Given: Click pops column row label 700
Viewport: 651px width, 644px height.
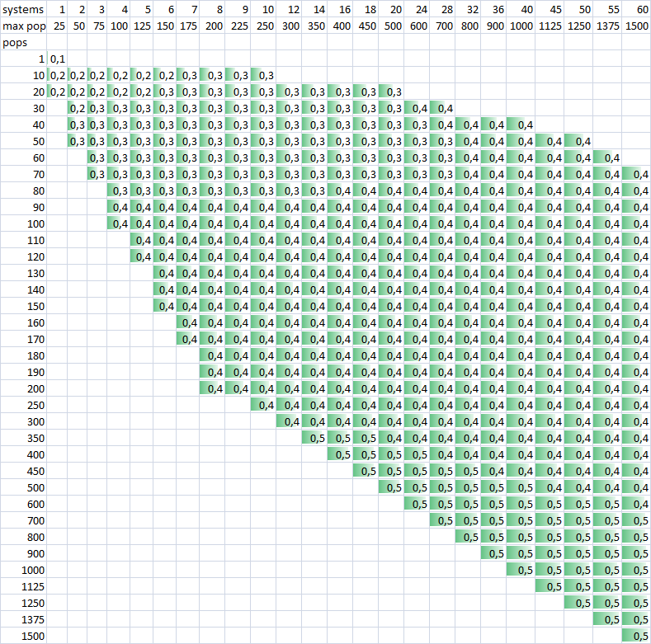Looking at the screenshot, I should point(23,521).
